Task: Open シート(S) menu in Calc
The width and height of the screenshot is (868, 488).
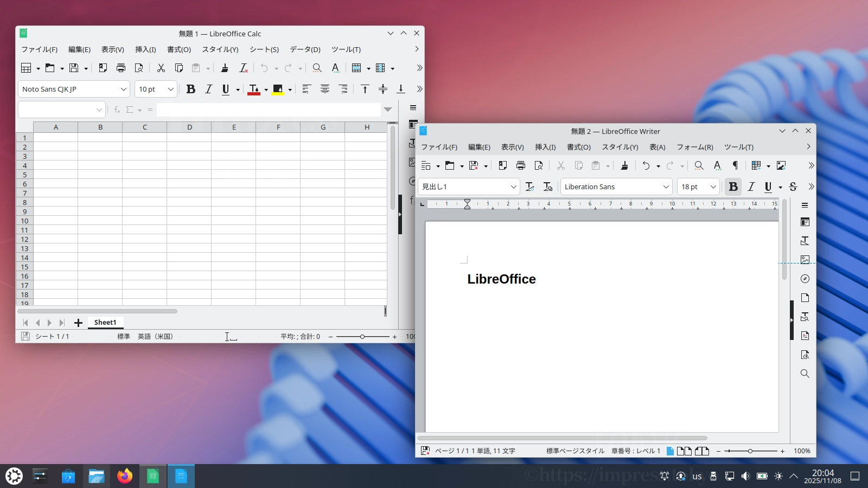Action: click(264, 49)
